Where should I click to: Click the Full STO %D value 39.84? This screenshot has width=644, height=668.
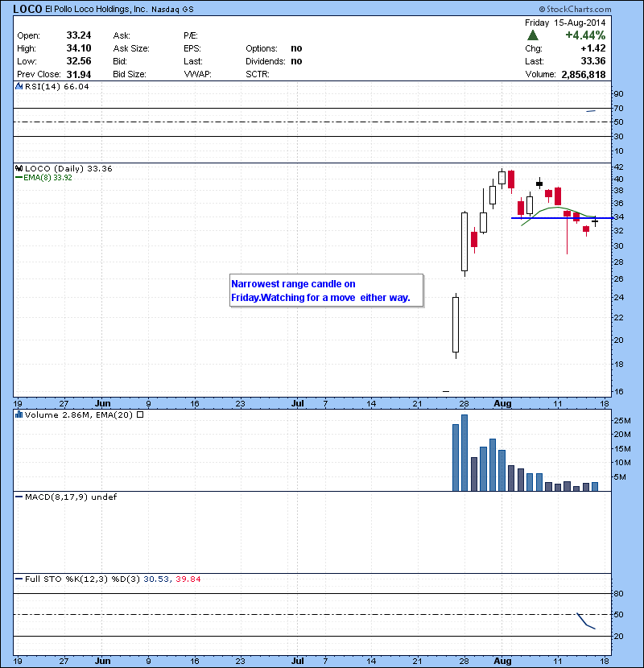[x=188, y=579]
